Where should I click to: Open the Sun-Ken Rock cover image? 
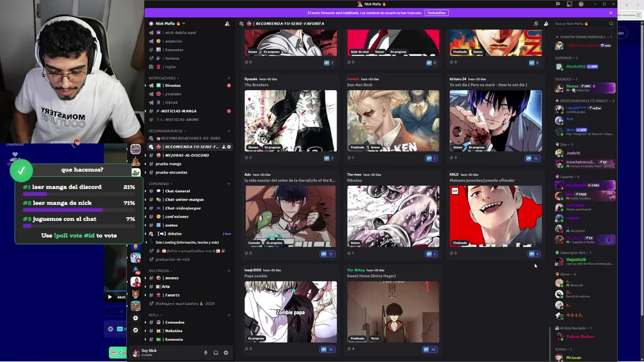click(x=393, y=121)
